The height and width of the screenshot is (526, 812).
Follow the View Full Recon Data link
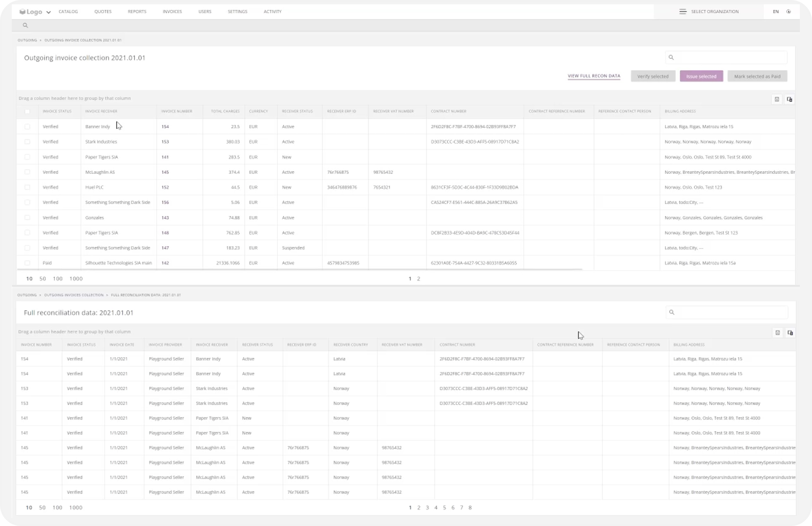(x=594, y=76)
